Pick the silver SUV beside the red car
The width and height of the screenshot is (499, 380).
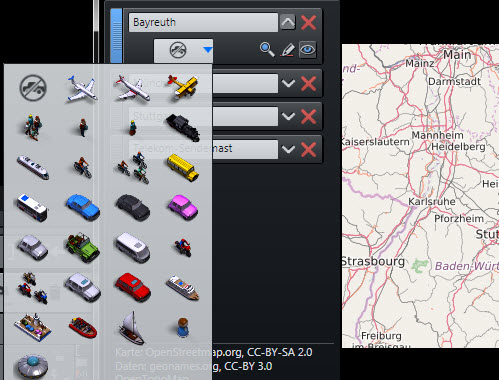pos(83,287)
